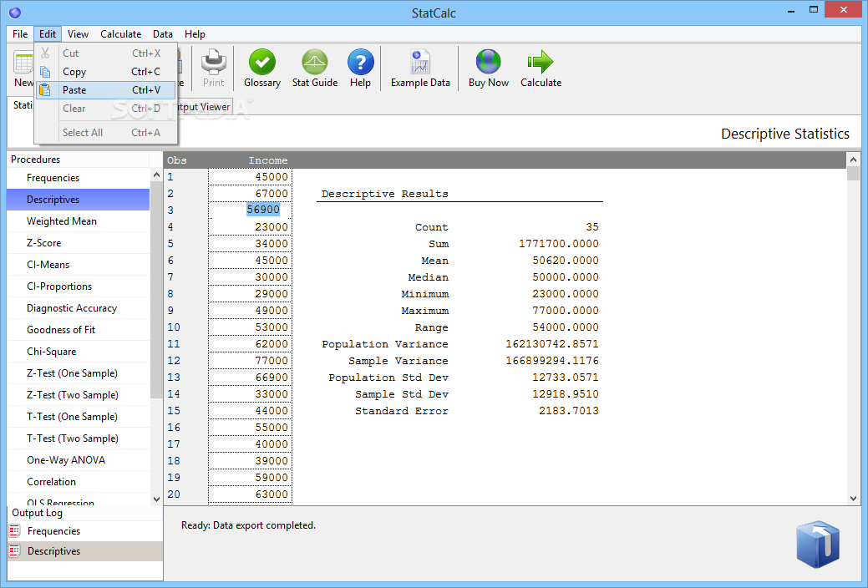Click the 'Ready: Data export completed.' status text
Viewport: 868px width, 588px height.
pos(248,525)
